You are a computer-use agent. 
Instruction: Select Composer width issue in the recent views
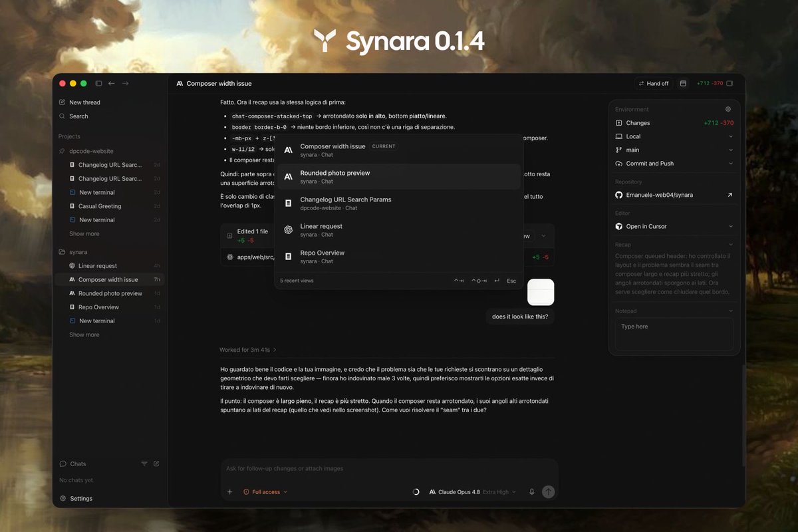[399, 150]
